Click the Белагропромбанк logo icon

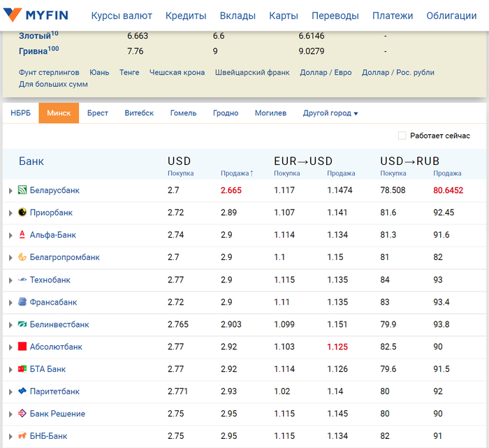(22, 257)
